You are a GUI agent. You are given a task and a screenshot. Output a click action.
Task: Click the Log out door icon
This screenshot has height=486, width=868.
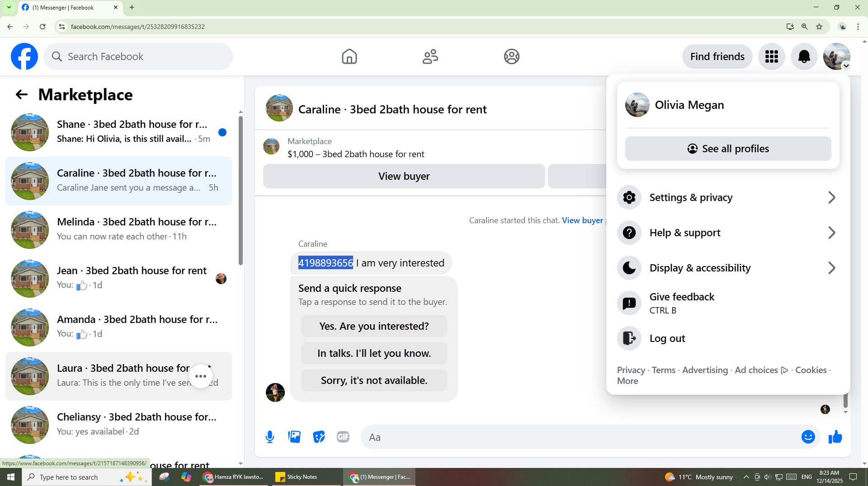click(629, 338)
